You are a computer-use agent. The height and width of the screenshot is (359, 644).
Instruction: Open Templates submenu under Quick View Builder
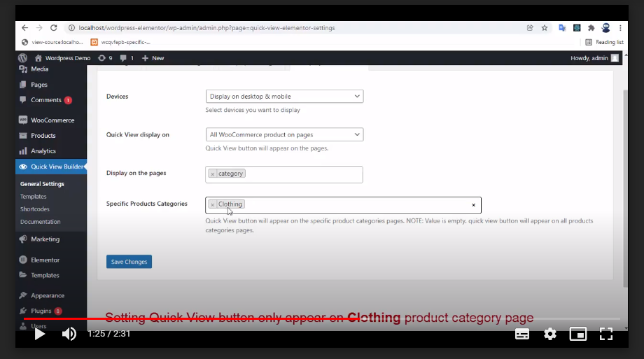point(34,197)
